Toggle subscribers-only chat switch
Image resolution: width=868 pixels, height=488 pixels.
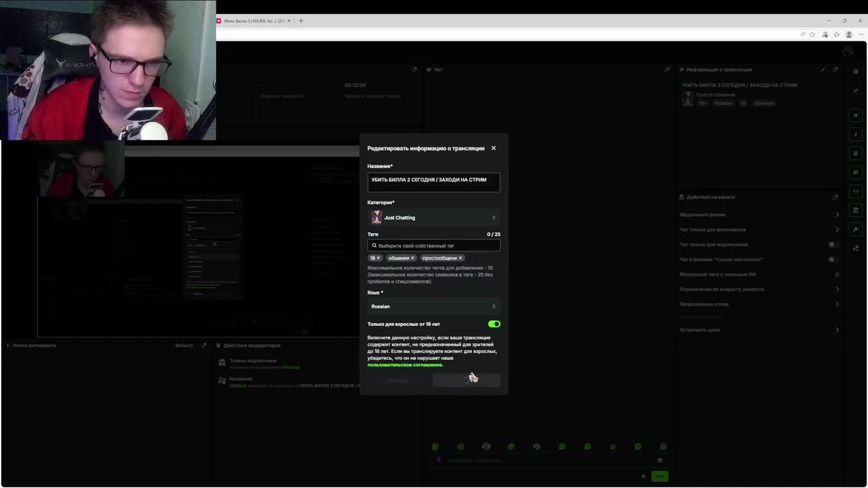pyautogui.click(x=833, y=245)
